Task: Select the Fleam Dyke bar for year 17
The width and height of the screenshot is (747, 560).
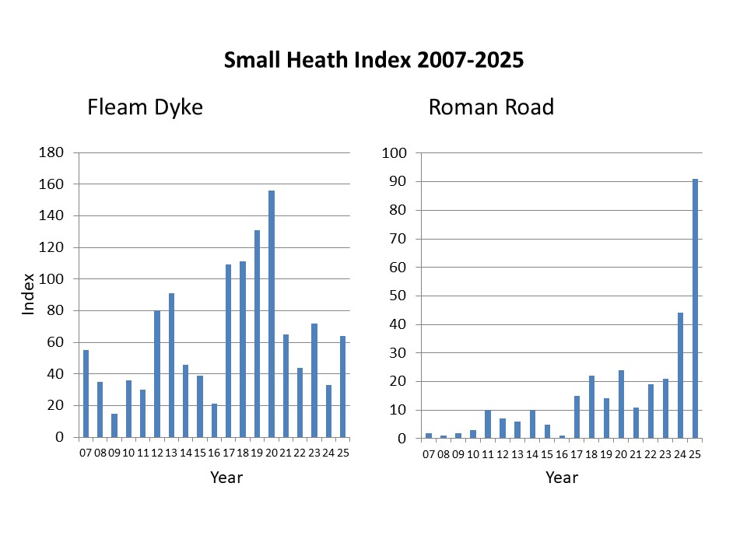Action: tap(229, 351)
